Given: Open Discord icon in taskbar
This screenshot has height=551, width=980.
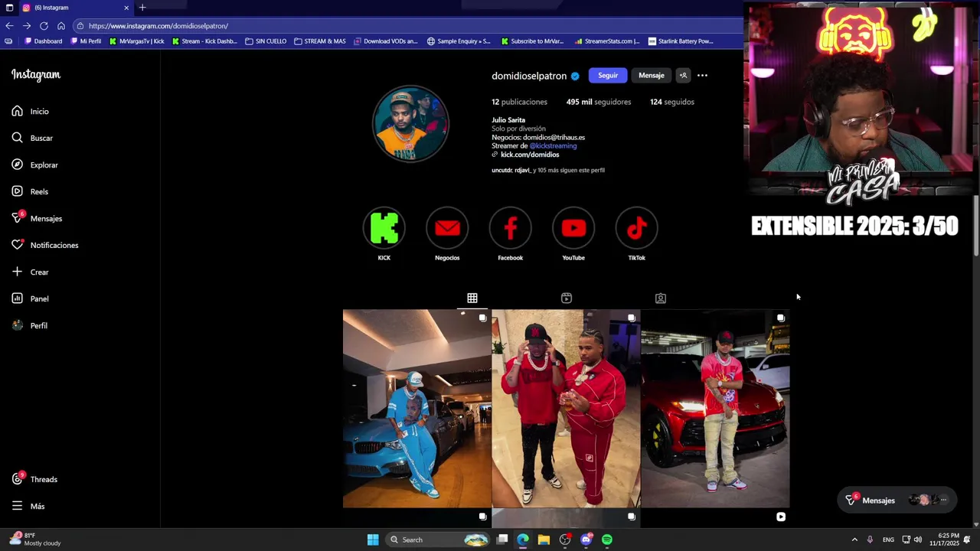Looking at the screenshot, I should (x=586, y=540).
